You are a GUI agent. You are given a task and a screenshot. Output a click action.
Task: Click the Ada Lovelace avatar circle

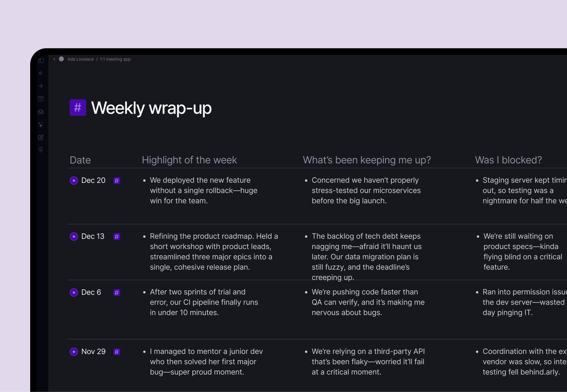click(x=61, y=59)
